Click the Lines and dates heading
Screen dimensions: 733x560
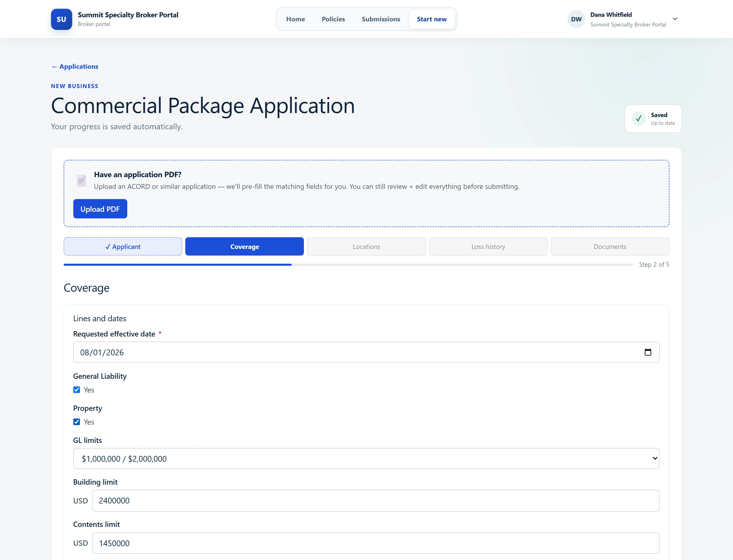click(x=100, y=318)
